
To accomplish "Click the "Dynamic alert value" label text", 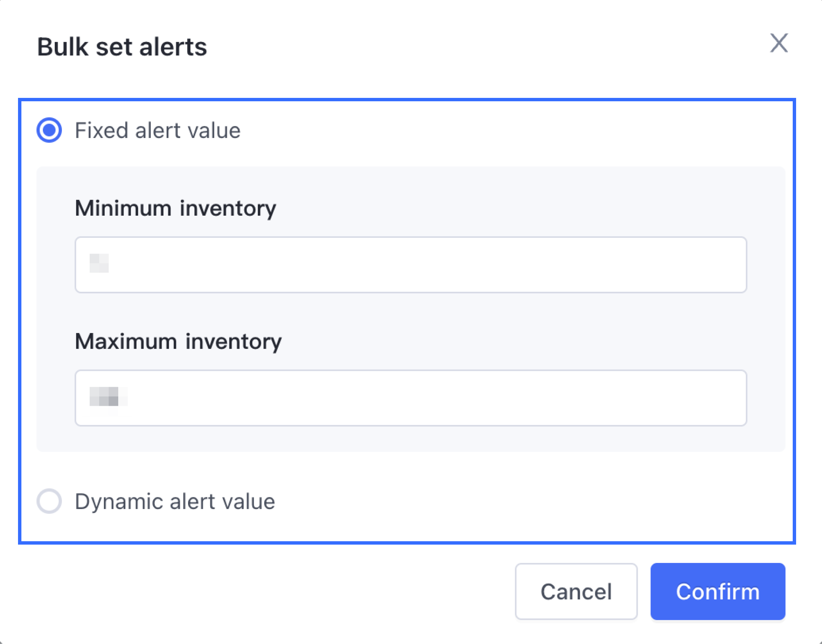I will click(175, 501).
